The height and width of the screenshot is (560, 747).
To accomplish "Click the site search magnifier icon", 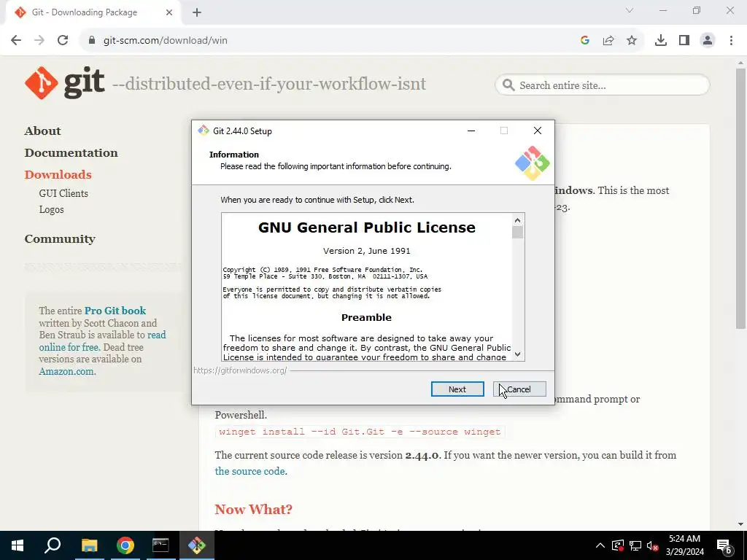I will pos(508,85).
